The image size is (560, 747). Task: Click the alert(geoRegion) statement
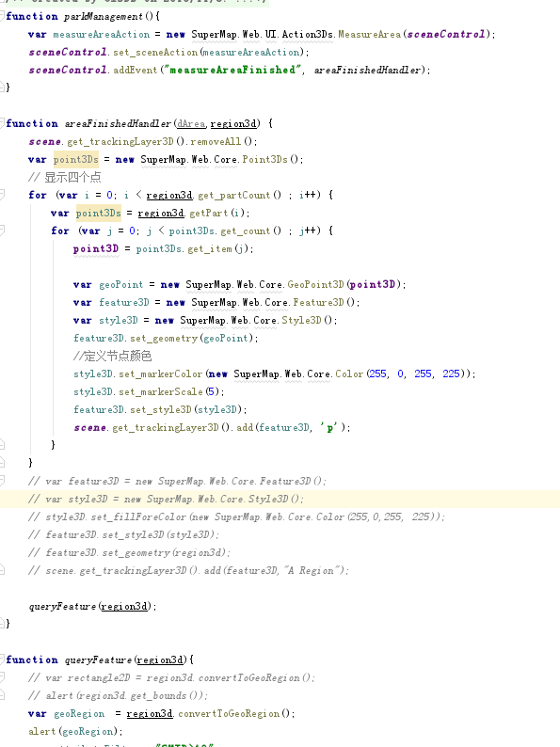(75, 731)
